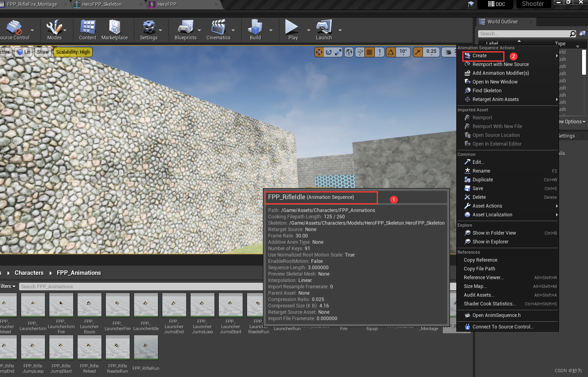
Task: Toggle world coordinate system globe icon
Action: tap(349, 52)
